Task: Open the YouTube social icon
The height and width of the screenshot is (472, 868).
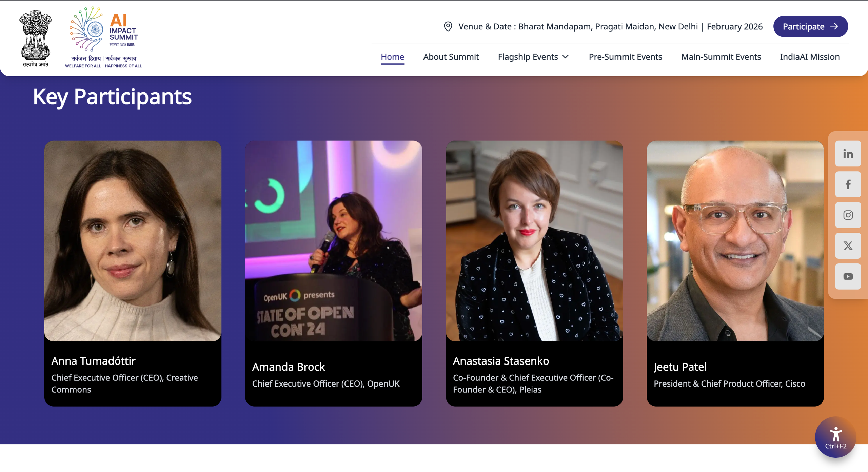Action: (x=848, y=276)
